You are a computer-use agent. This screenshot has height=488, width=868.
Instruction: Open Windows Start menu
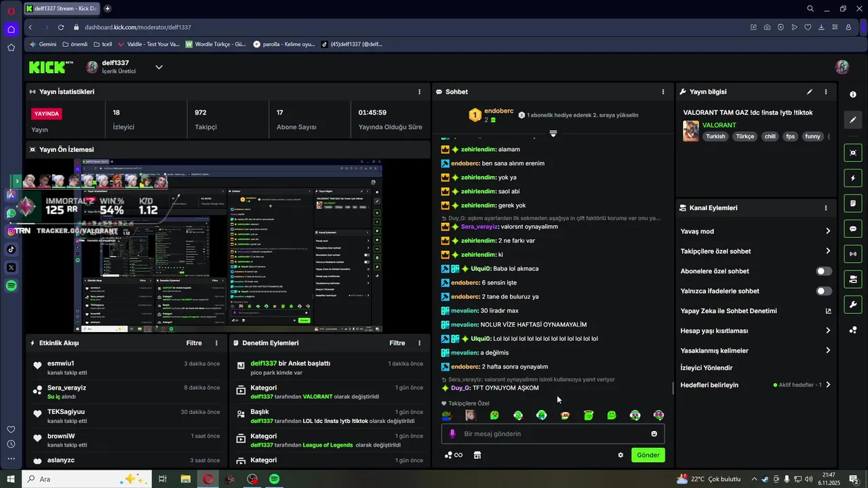point(10,479)
